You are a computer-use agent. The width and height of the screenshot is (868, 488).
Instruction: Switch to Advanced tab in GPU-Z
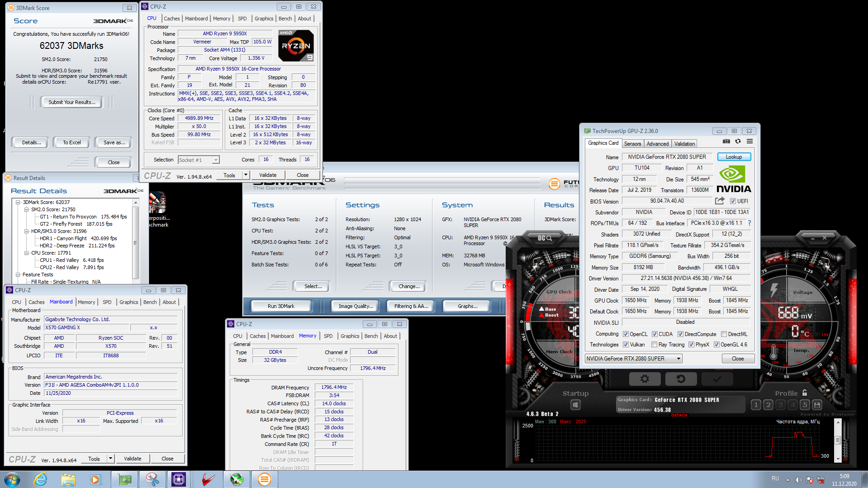(x=657, y=144)
